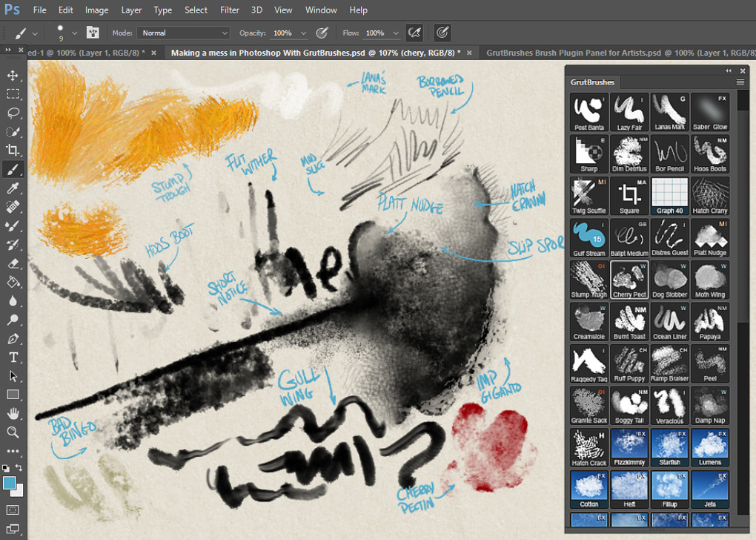Viewport: 756px width, 540px height.
Task: Select the Pen tool
Action: click(x=13, y=339)
